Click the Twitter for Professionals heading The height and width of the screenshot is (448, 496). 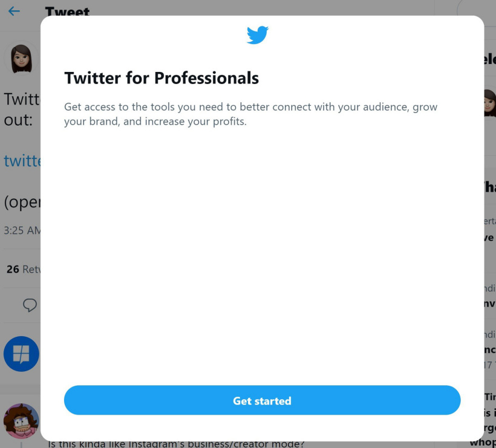tap(162, 78)
